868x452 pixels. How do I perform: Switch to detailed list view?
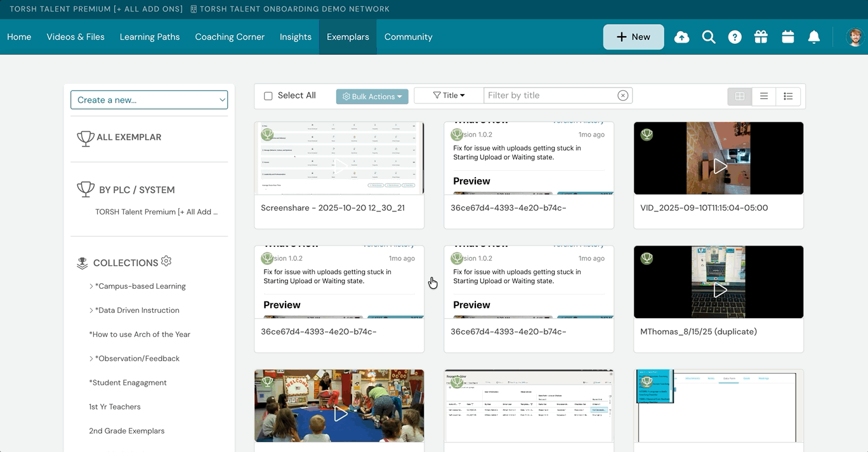coord(788,96)
